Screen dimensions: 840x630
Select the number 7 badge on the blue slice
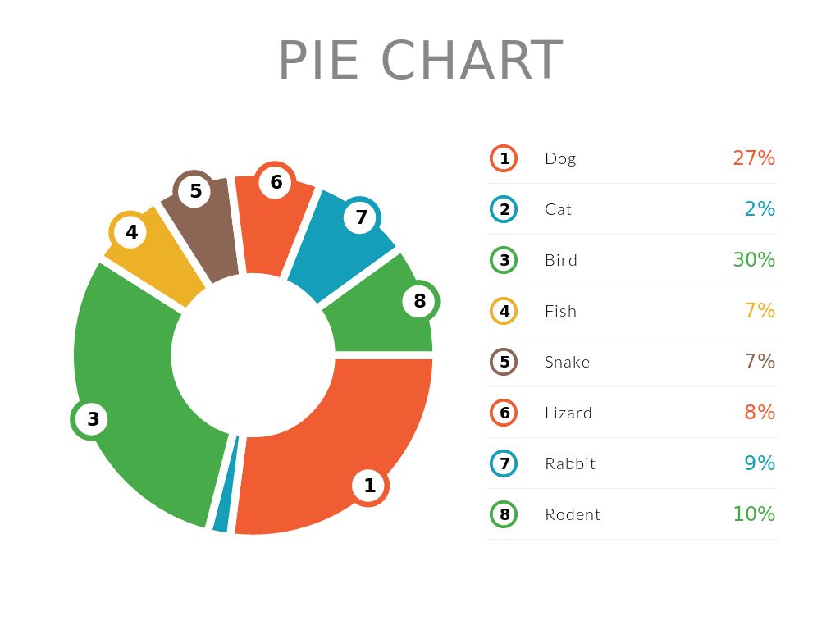click(x=361, y=217)
